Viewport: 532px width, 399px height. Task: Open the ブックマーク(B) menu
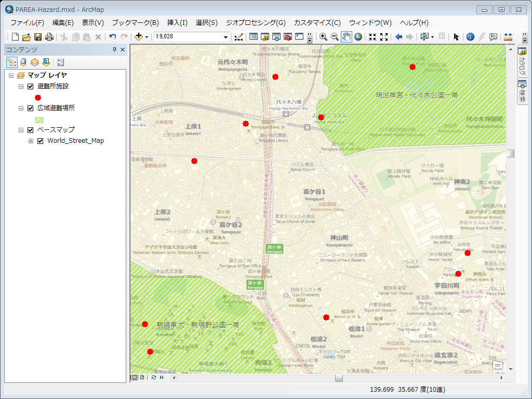pos(136,23)
